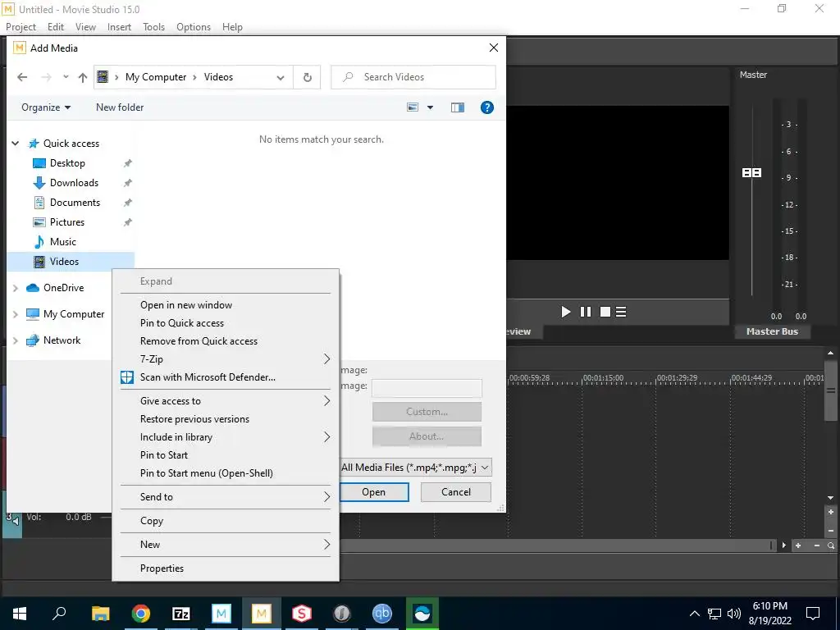Click the timeline zoom-in plus icon

pyautogui.click(x=798, y=546)
